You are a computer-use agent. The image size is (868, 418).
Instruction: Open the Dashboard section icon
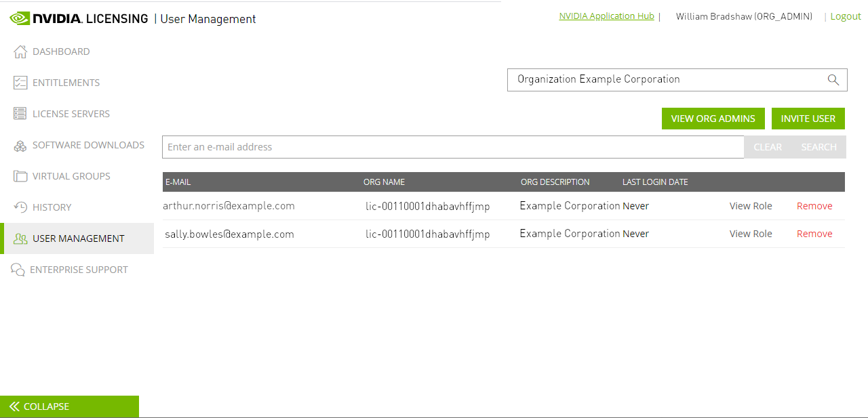coord(20,51)
